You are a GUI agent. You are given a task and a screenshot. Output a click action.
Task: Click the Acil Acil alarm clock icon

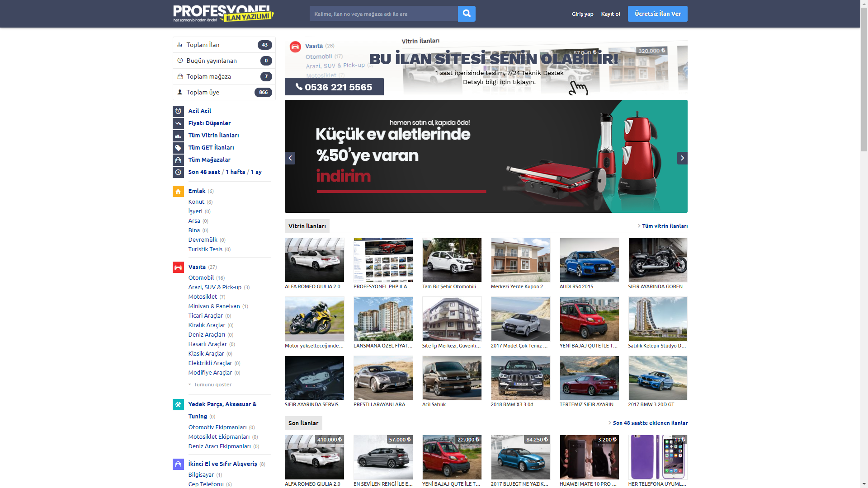pyautogui.click(x=178, y=111)
